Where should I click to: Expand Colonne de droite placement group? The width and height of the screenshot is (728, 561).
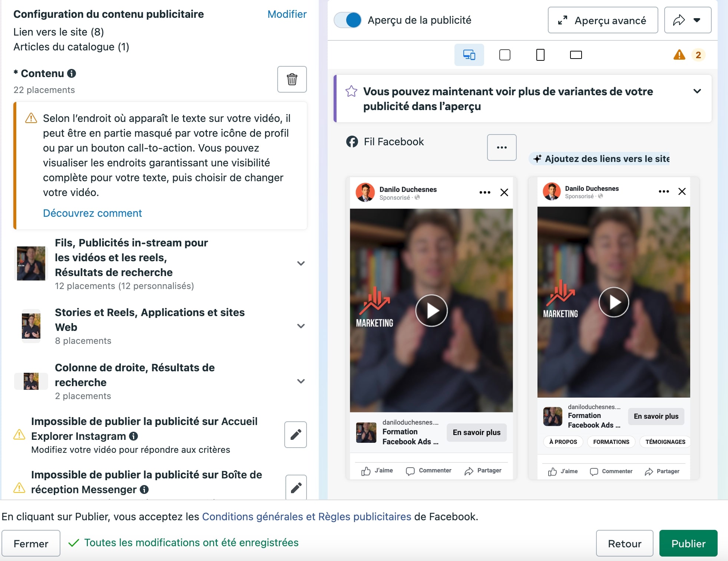point(301,381)
